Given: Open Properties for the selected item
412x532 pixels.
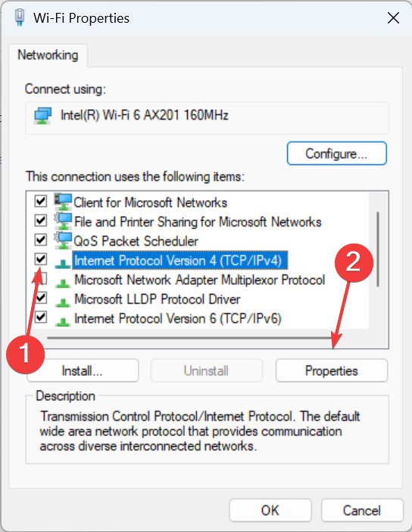Looking at the screenshot, I should pos(331,371).
